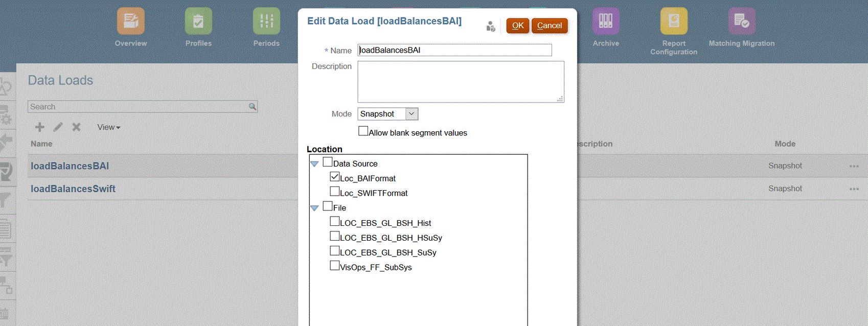868x326 pixels.
Task: Collapse the Data Source tree node
Action: (x=314, y=164)
